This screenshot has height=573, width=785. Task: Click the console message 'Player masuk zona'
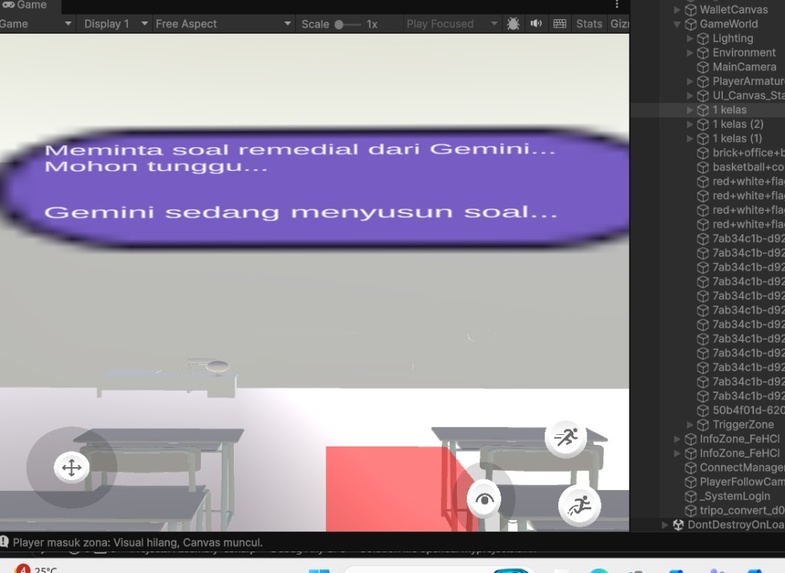(x=138, y=542)
